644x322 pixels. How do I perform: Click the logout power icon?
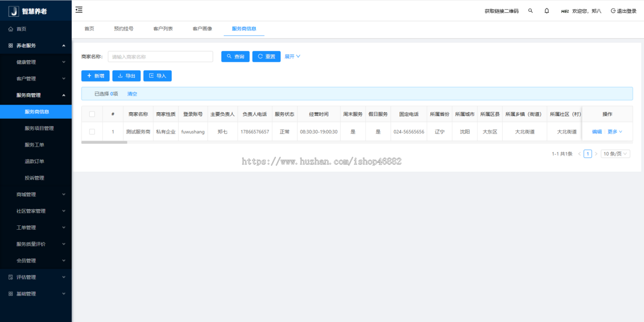point(613,11)
